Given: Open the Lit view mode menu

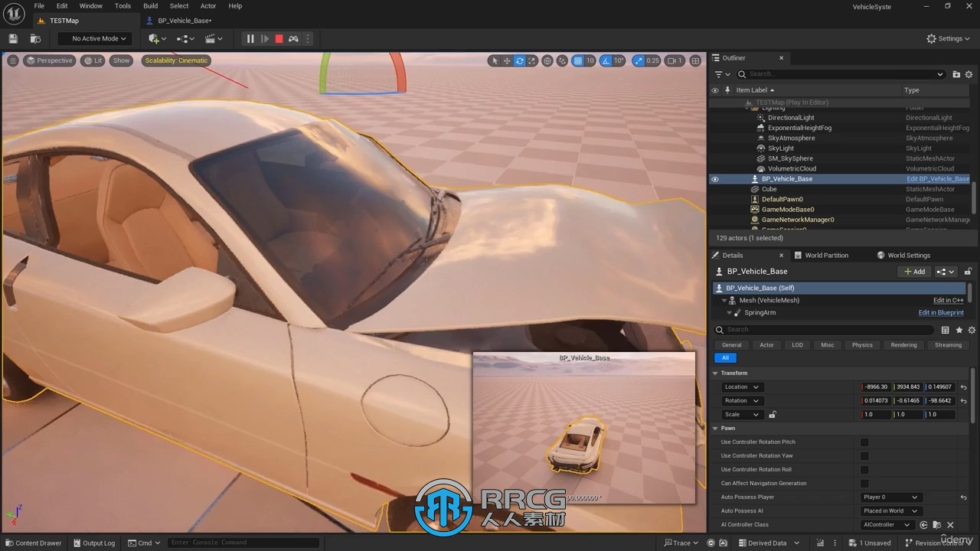Looking at the screenshot, I should (93, 60).
